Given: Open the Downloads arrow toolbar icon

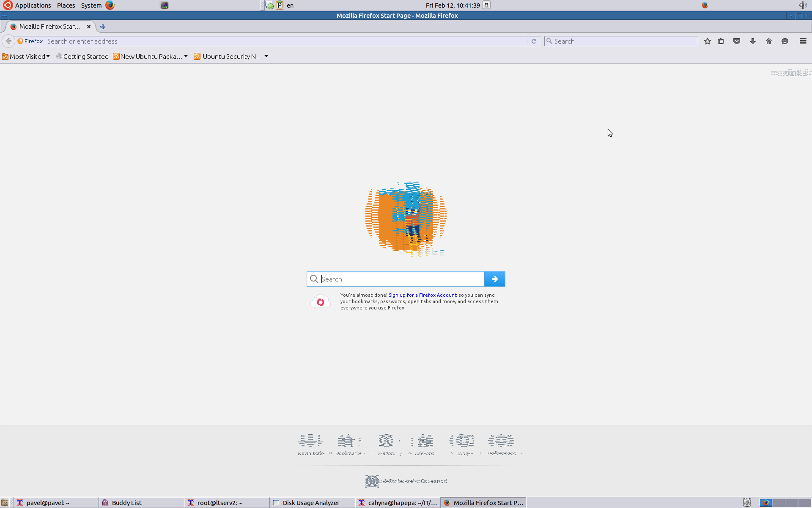Looking at the screenshot, I should [x=753, y=41].
